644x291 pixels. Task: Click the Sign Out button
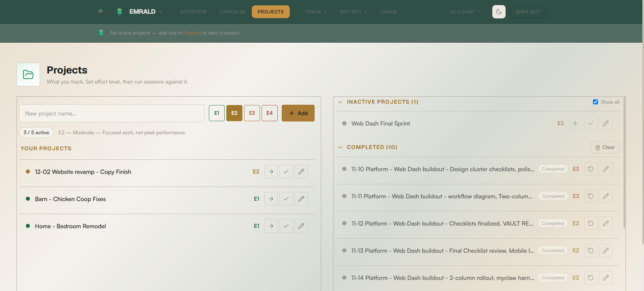528,12
